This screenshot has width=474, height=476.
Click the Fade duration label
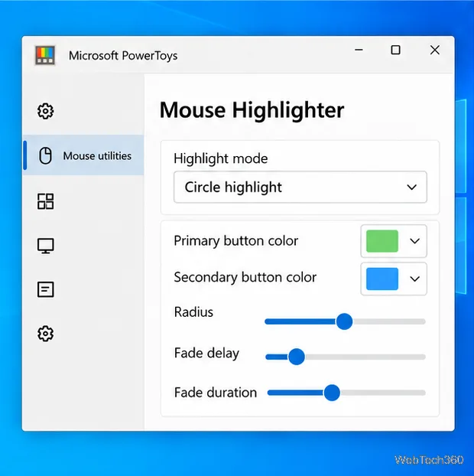(x=216, y=393)
